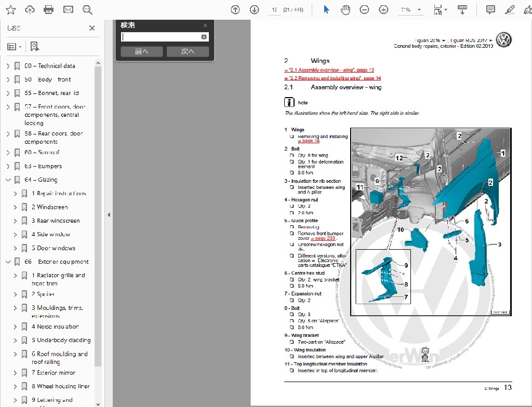Screen dimensions: 532x407
Task: Print the document with printer icon
Action: point(49,9)
